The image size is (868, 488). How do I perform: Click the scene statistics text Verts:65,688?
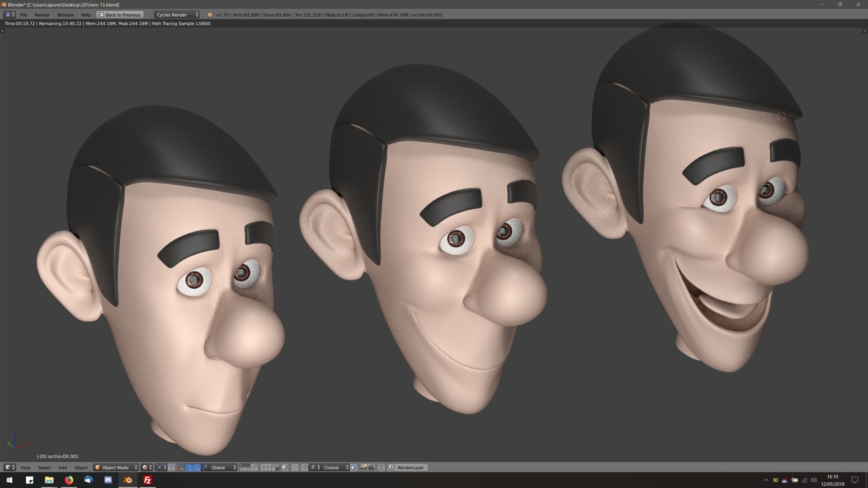tap(246, 15)
